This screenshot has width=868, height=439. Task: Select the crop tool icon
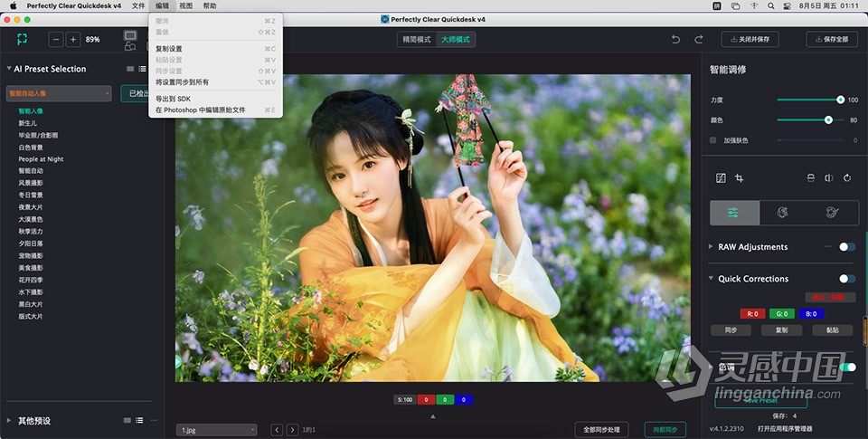(739, 178)
